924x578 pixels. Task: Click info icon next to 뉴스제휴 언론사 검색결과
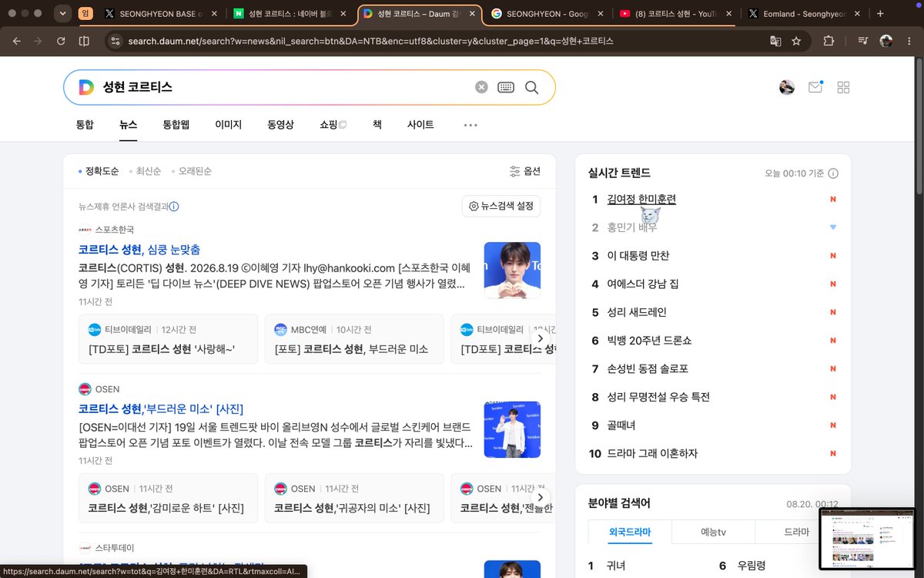click(x=174, y=207)
